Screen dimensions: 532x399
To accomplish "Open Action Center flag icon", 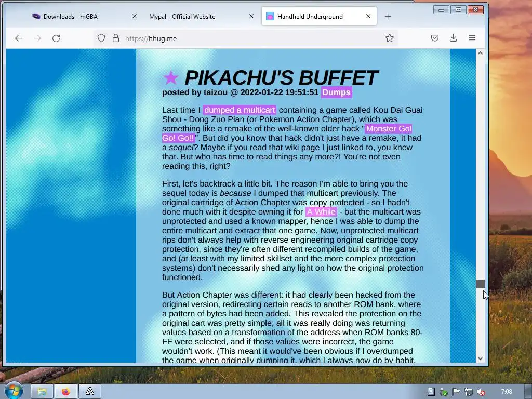I will 456,392.
